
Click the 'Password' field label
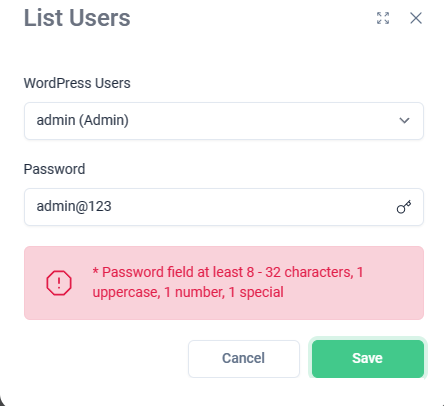[x=54, y=169]
